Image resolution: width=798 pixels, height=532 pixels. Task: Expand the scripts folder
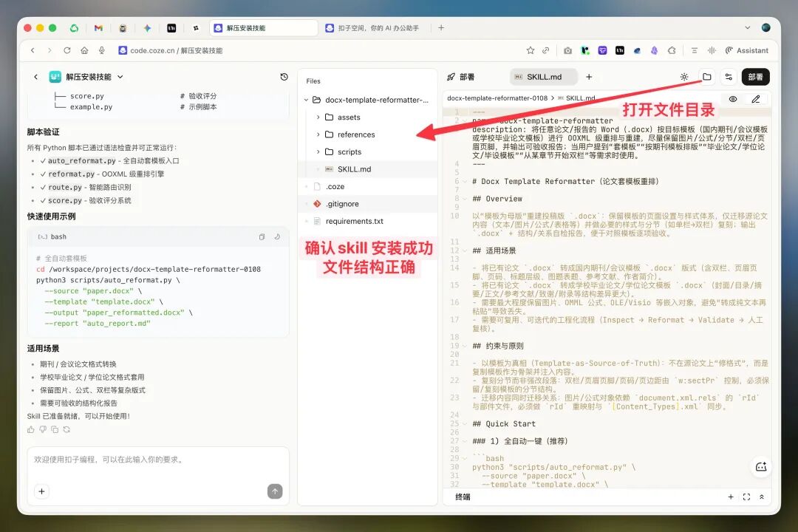point(318,151)
